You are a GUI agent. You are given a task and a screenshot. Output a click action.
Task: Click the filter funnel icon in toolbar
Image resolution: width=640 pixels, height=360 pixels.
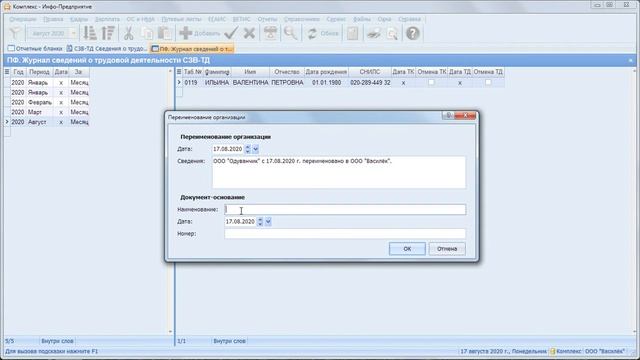coord(15,33)
